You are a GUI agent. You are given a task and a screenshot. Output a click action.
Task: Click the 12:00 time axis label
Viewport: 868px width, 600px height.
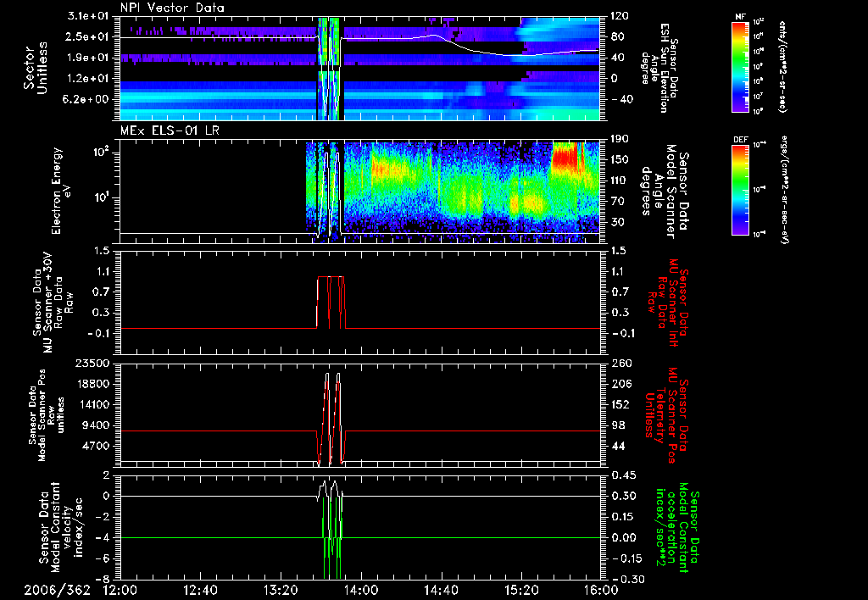120,591
